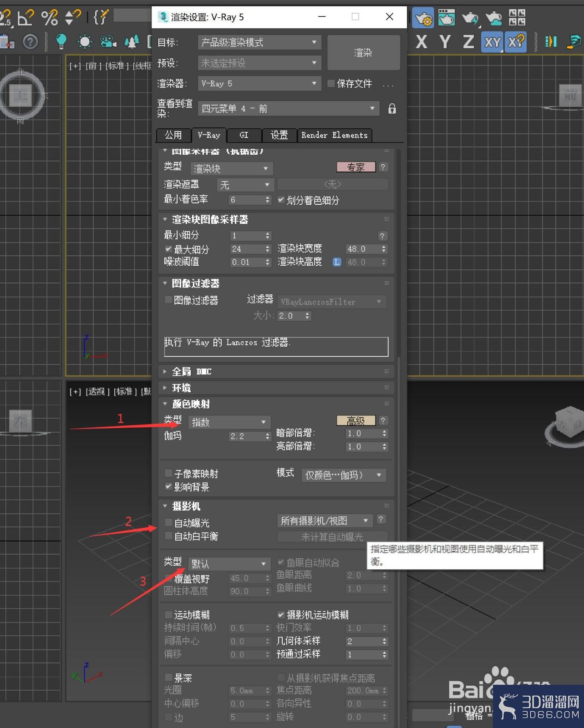
Task: Toggle camera motion blur checkbox
Action: (281, 615)
